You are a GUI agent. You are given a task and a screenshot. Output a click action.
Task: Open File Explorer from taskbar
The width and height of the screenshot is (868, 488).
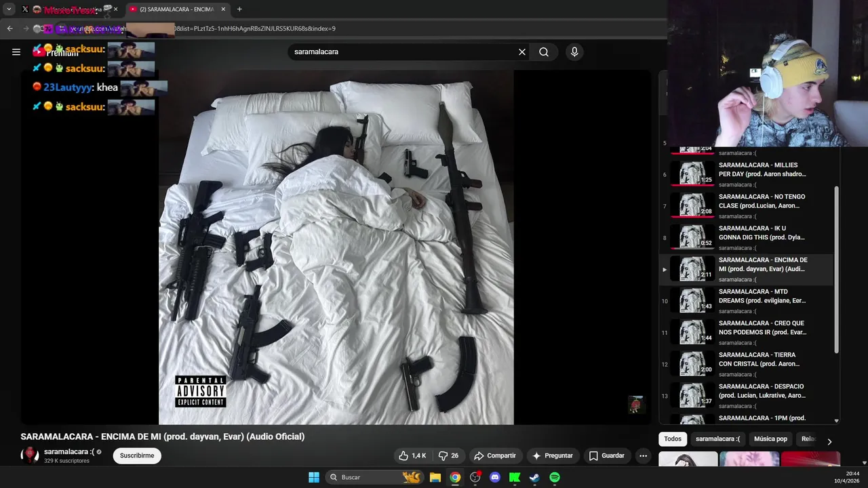point(435,477)
